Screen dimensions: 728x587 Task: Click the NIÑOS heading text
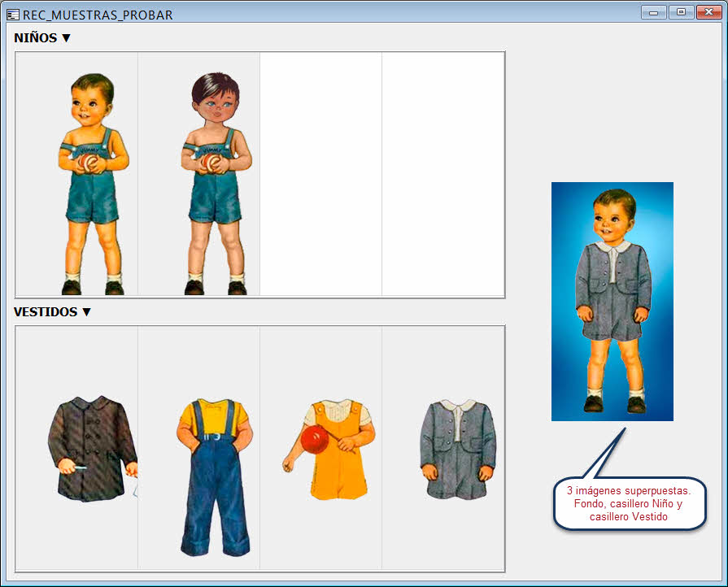(35, 38)
